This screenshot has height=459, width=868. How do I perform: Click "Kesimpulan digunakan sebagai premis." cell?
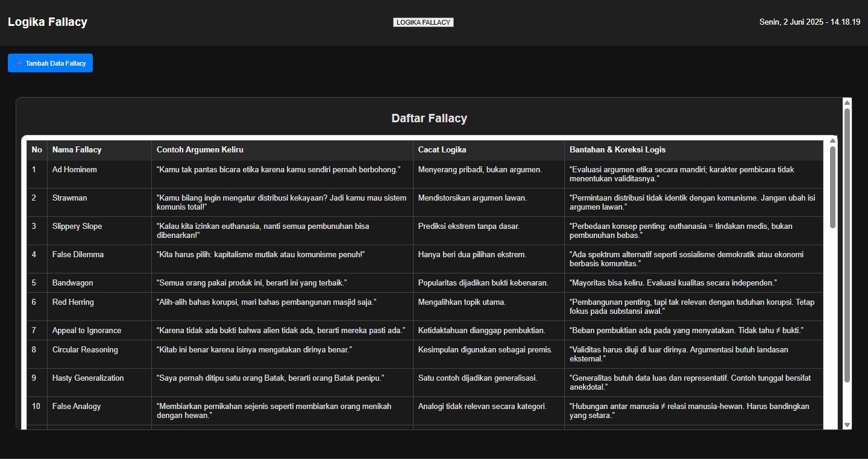(x=489, y=354)
